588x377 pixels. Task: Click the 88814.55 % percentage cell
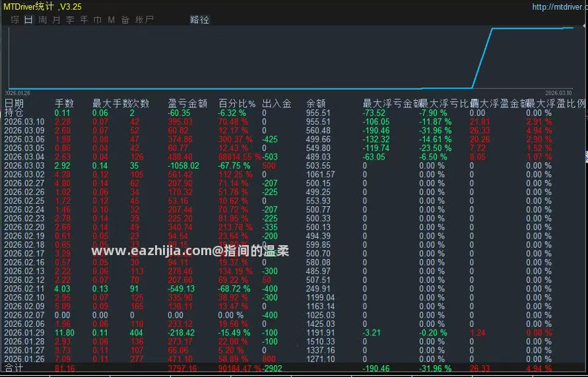[x=240, y=157]
